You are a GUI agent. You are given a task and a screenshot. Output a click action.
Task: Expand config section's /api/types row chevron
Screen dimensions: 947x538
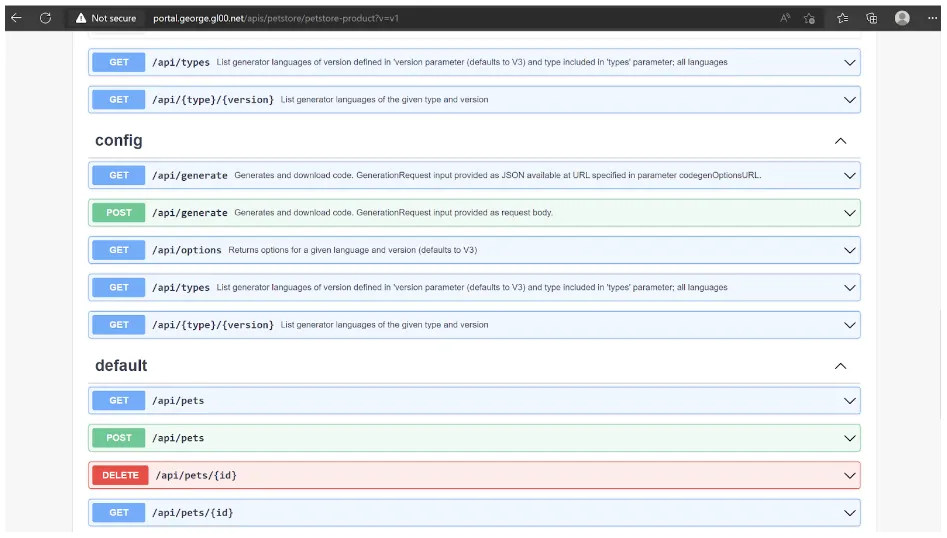(849, 288)
